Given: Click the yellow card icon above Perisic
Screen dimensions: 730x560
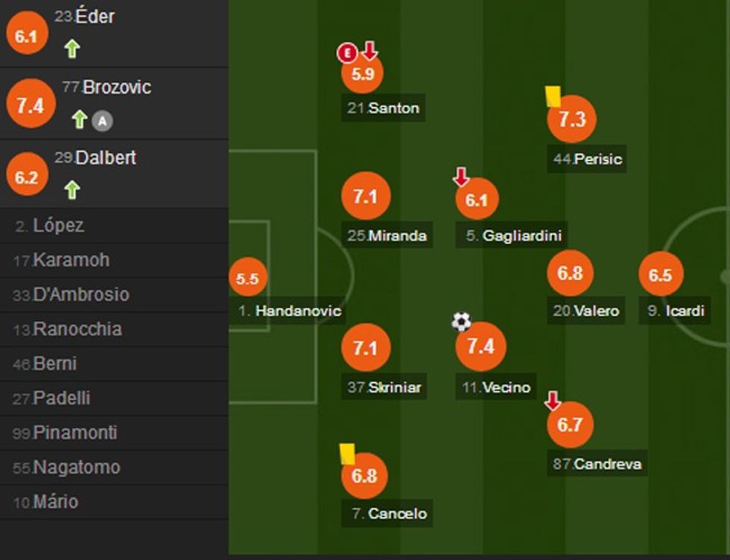Looking at the screenshot, I should click(552, 96).
